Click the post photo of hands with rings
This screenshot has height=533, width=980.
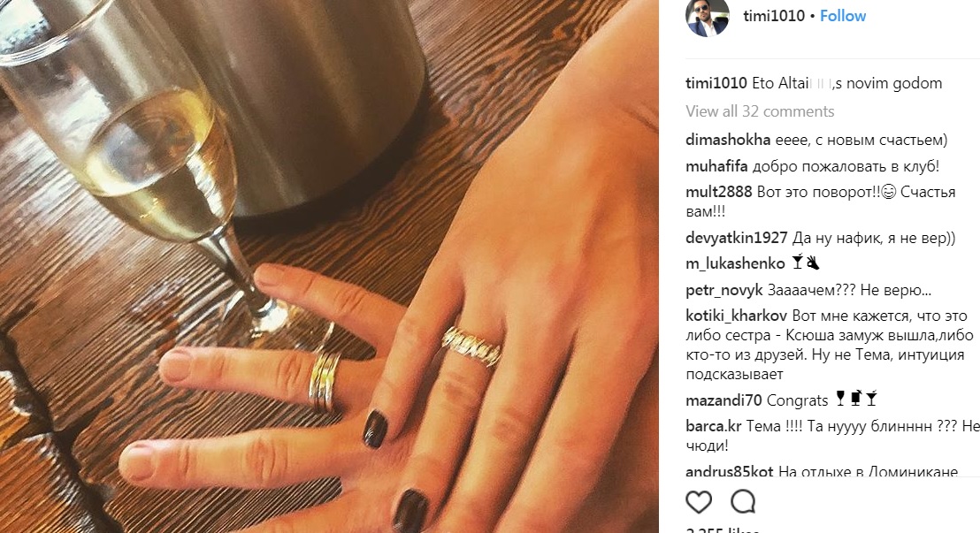[329, 266]
